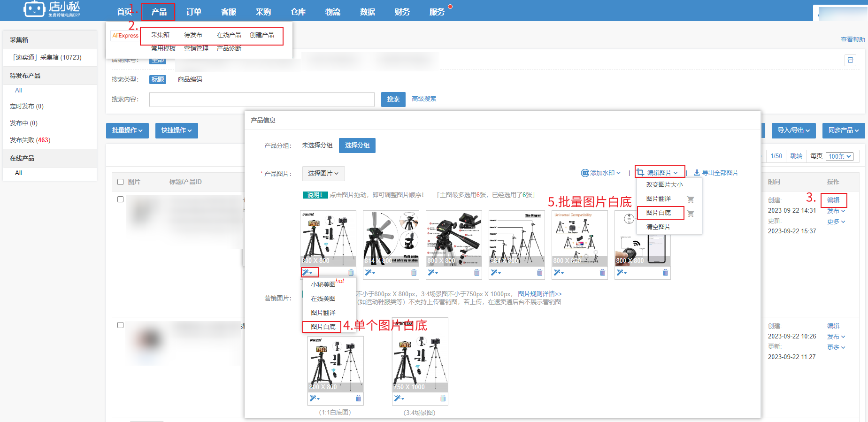868x422 pixels.
Task: Tick checkbox of first product row
Action: (120, 199)
